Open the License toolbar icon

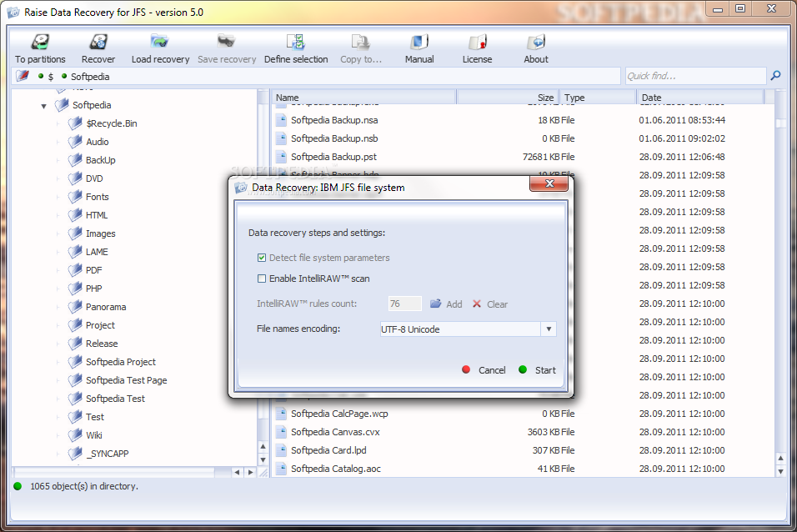coord(478,42)
